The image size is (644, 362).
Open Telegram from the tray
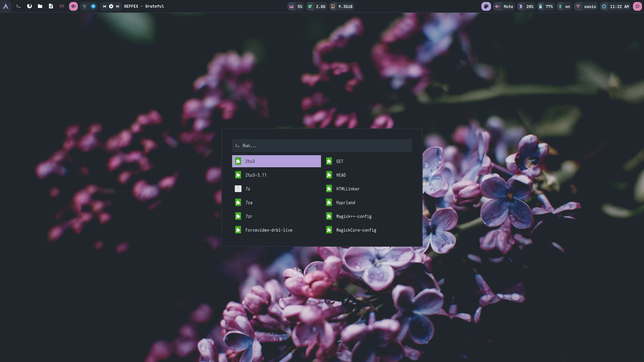pyautogui.click(x=93, y=6)
